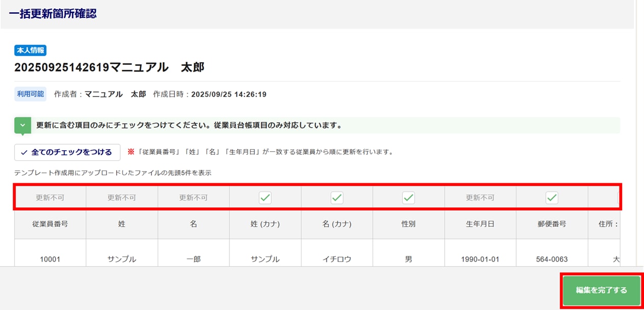Click the template title 20250925142619マニュアル 太郎
This screenshot has height=310, width=644.
pyautogui.click(x=109, y=67)
